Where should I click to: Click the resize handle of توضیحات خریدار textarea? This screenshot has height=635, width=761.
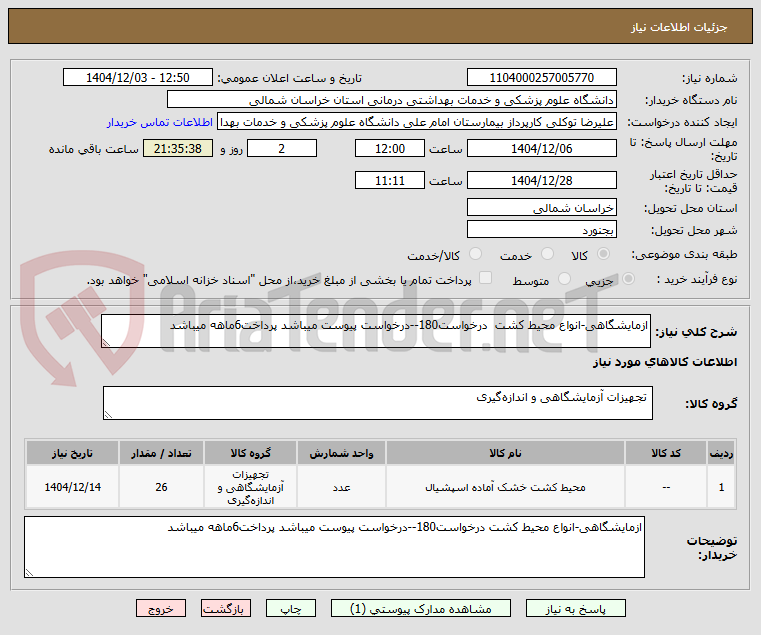click(30, 573)
